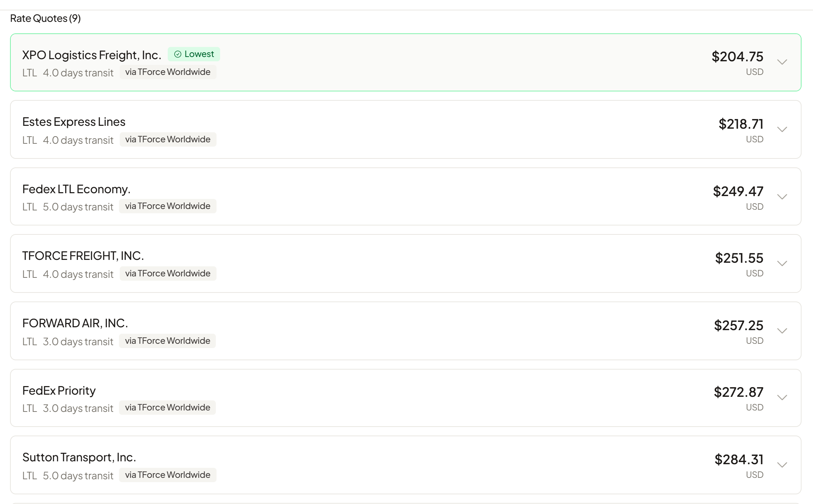The width and height of the screenshot is (813, 504).
Task: Click USD under the $257.25 price
Action: (x=755, y=341)
